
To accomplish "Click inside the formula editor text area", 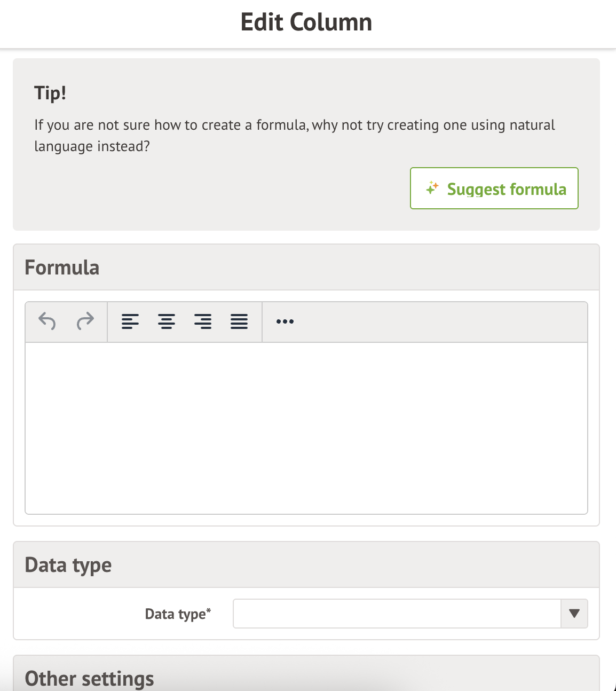I will pos(306,428).
